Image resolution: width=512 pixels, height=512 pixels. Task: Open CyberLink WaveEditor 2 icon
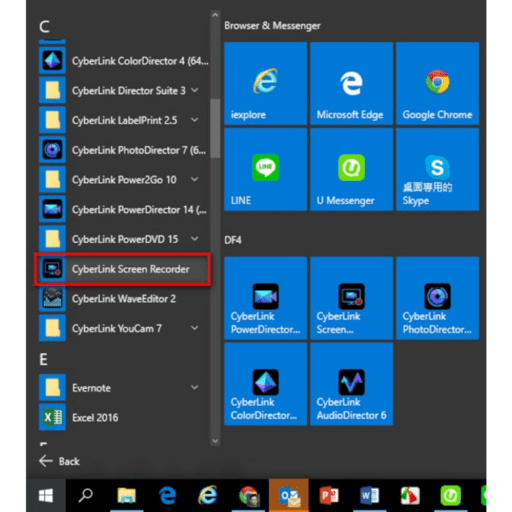[x=52, y=298]
